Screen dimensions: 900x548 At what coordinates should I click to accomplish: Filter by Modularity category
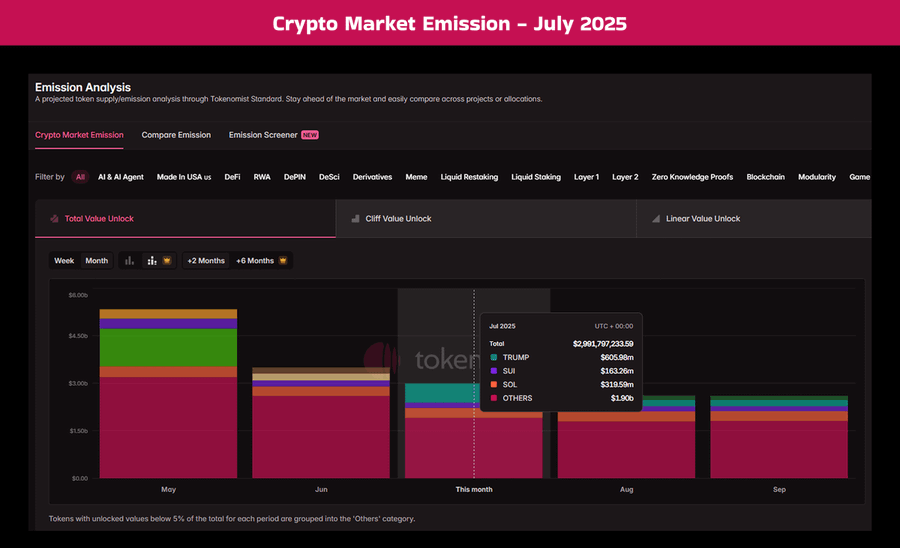tap(817, 177)
